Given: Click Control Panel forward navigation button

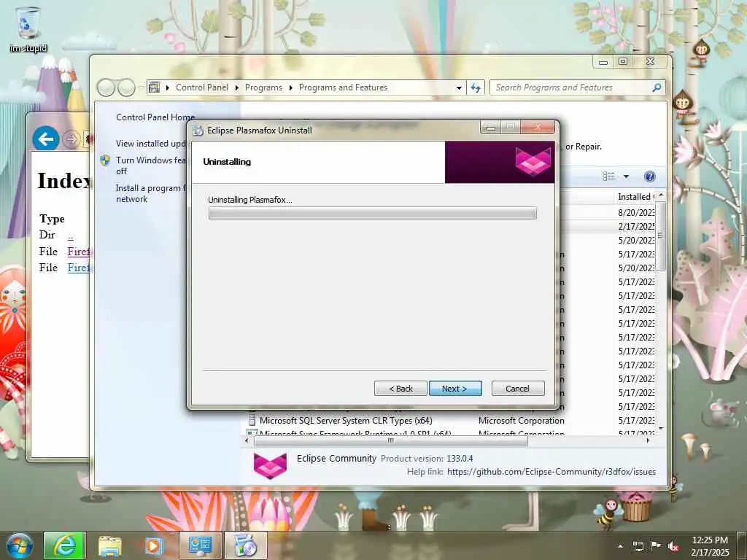Looking at the screenshot, I should pos(126,87).
